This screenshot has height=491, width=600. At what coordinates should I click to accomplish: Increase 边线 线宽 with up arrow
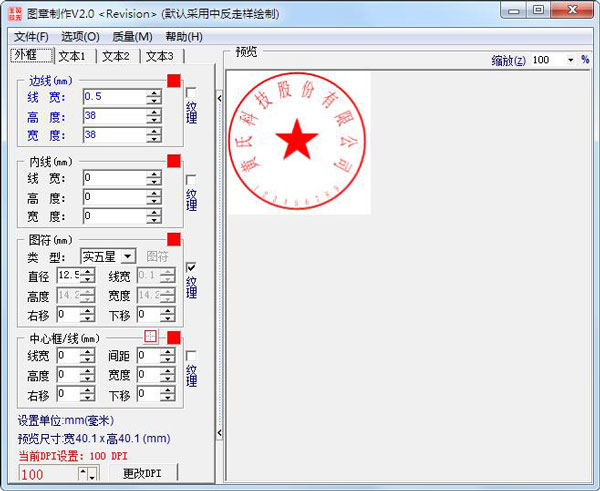(x=153, y=92)
